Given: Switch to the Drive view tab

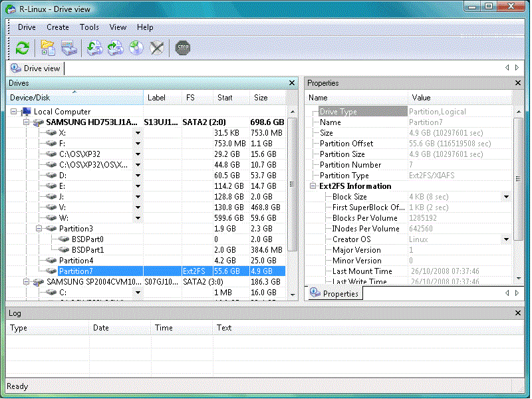Looking at the screenshot, I should pyautogui.click(x=35, y=68).
